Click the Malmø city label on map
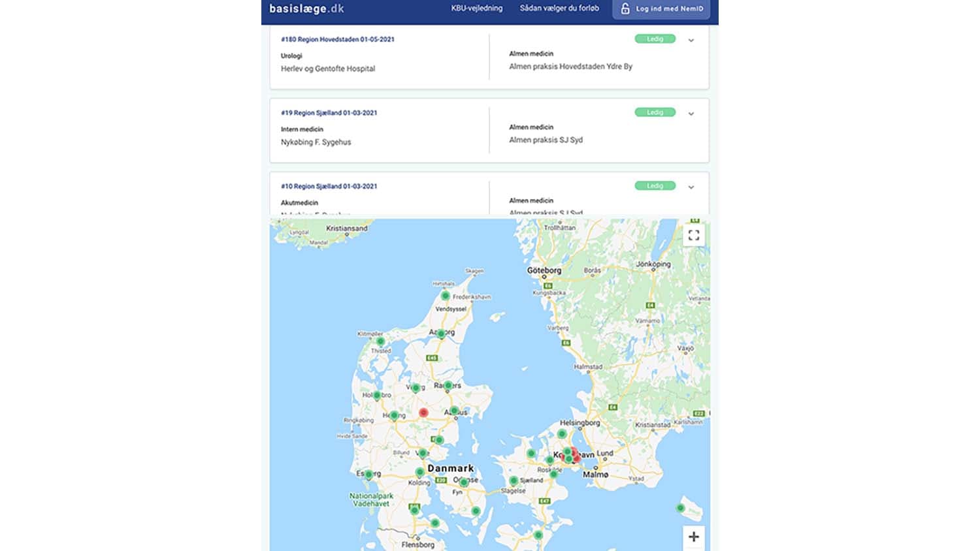 [x=595, y=475]
